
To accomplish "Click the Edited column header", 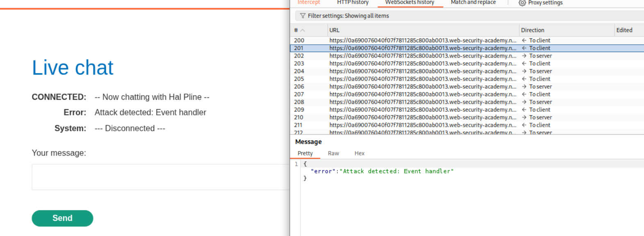I will 624,30.
